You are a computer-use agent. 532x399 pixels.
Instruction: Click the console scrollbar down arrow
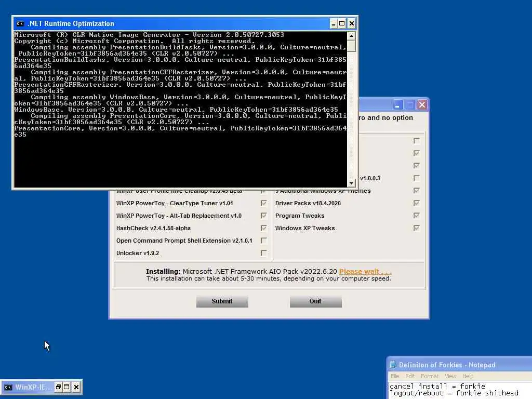tap(351, 183)
